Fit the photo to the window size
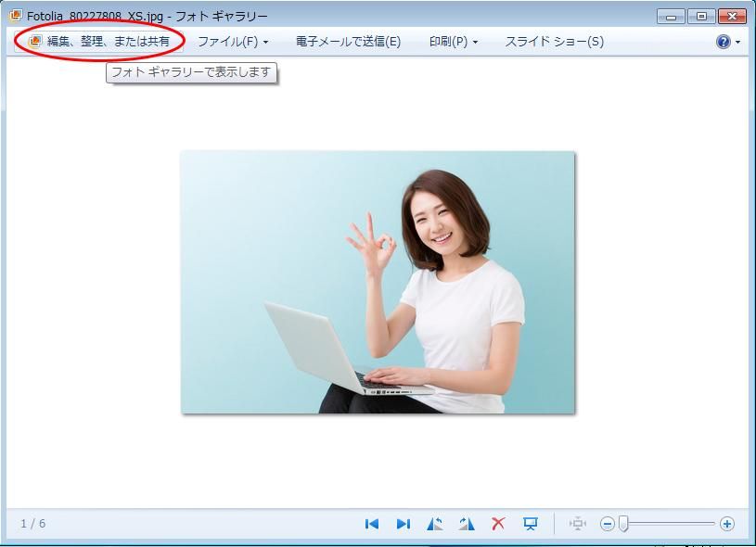This screenshot has height=547, width=756. (x=579, y=523)
